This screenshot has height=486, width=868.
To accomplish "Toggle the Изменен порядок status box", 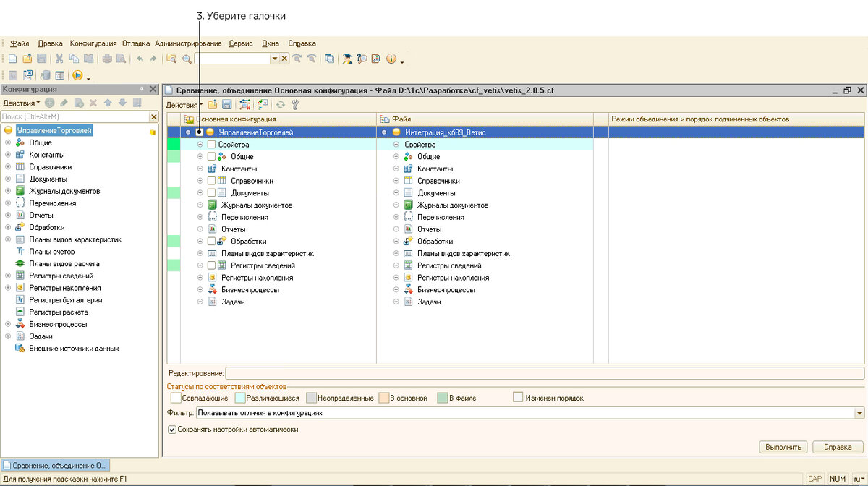I will [x=518, y=398].
